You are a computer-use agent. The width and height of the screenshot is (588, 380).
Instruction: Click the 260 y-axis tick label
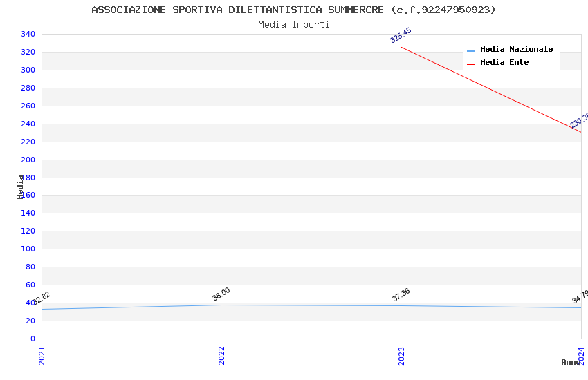[x=28, y=106]
